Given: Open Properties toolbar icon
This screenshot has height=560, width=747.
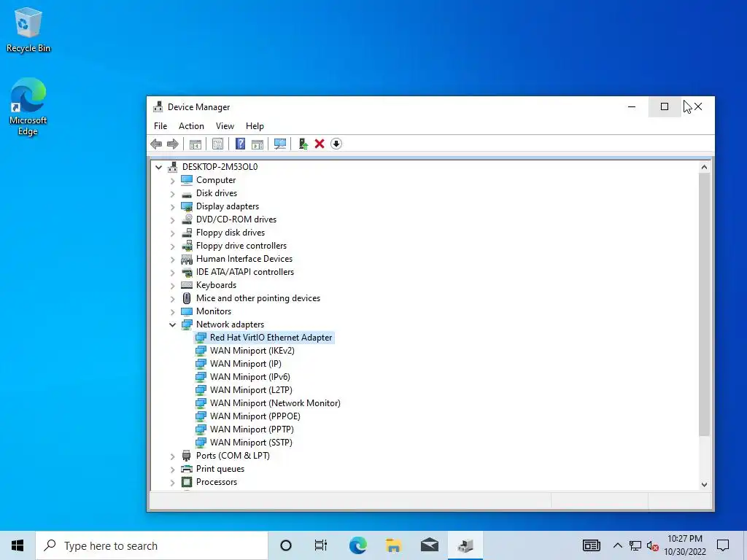Looking at the screenshot, I should pyautogui.click(x=217, y=144).
